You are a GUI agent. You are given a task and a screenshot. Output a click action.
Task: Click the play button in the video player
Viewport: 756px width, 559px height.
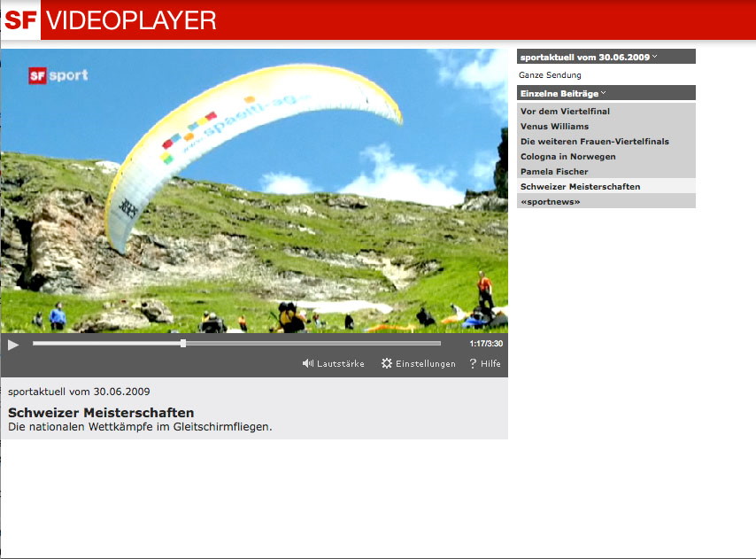[13, 345]
